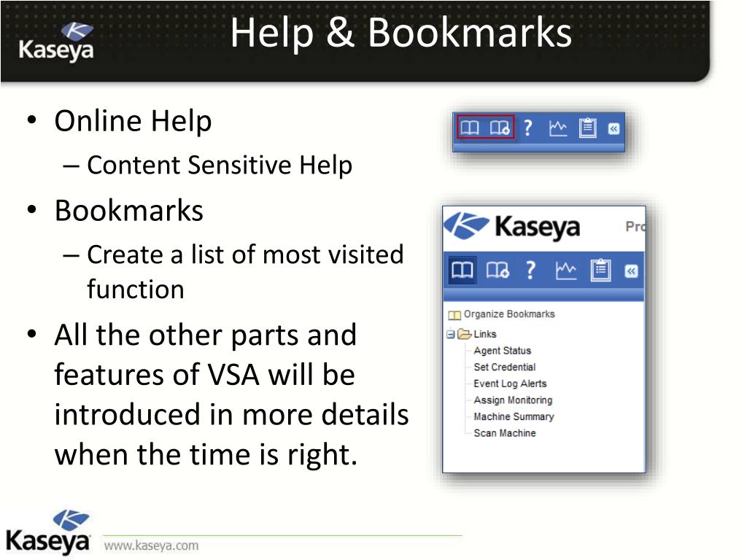This screenshot has height=560, width=747.
Task: Open the Event Log Alerts bookmark
Action: click(510, 384)
